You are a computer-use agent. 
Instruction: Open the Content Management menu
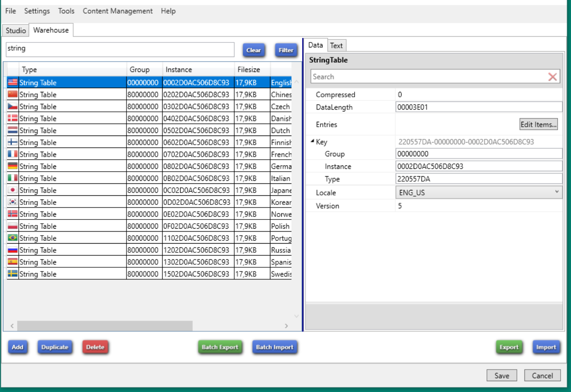(x=118, y=11)
